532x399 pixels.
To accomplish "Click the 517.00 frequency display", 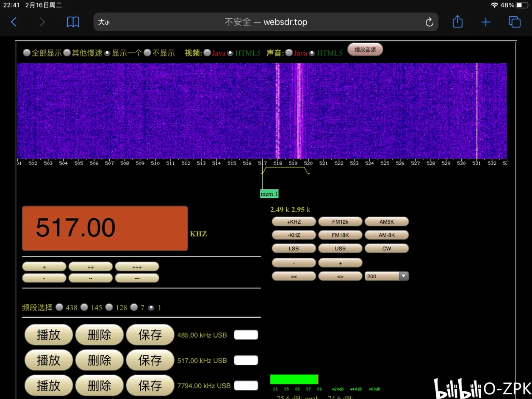I will tap(105, 228).
